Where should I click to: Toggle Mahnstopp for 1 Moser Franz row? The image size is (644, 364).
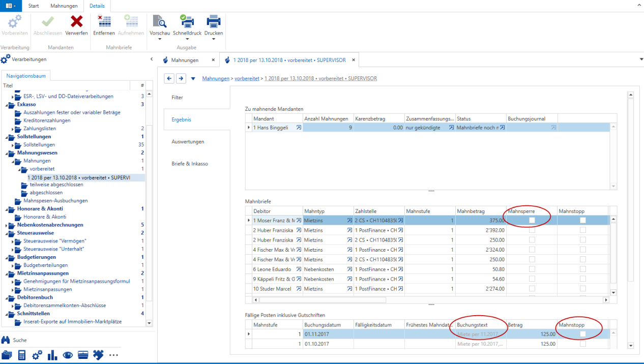[583, 220]
